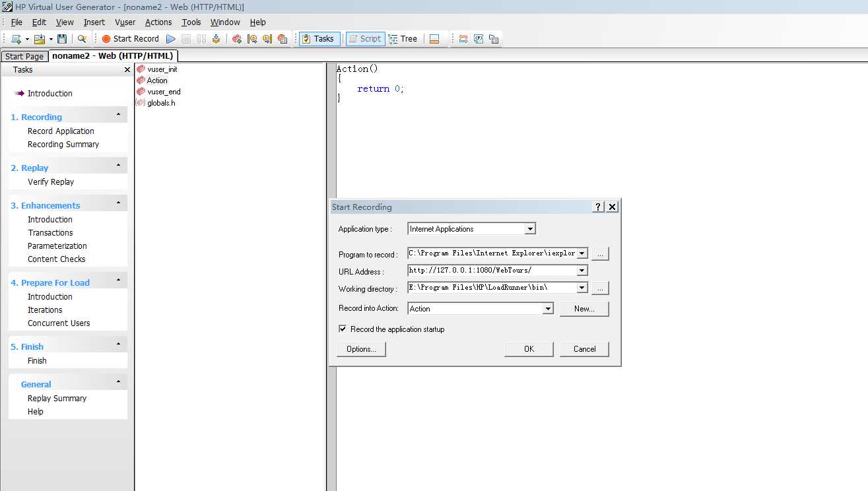Viewport: 868px width, 491px height.
Task: Click the Open Script folder icon
Action: pos(40,39)
